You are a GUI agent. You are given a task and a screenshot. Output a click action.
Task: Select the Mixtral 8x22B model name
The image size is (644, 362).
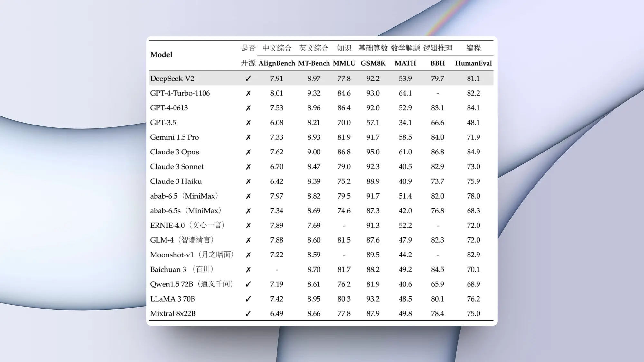pyautogui.click(x=173, y=314)
